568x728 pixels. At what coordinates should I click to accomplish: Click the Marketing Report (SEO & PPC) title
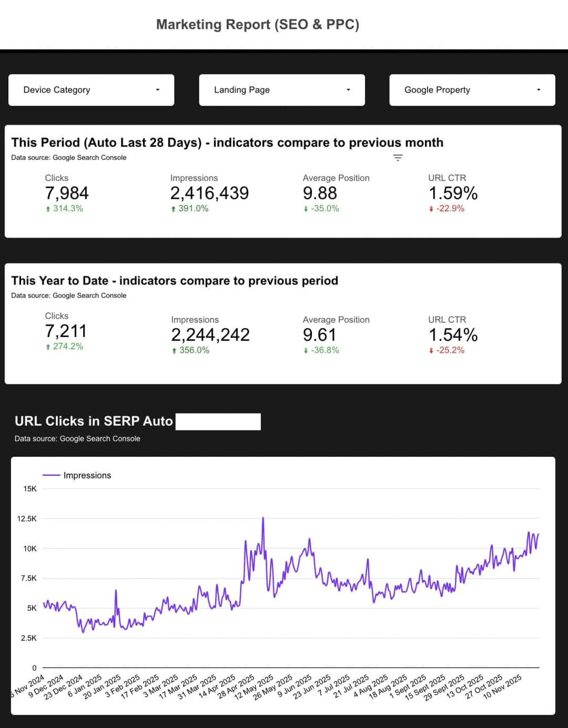point(258,24)
